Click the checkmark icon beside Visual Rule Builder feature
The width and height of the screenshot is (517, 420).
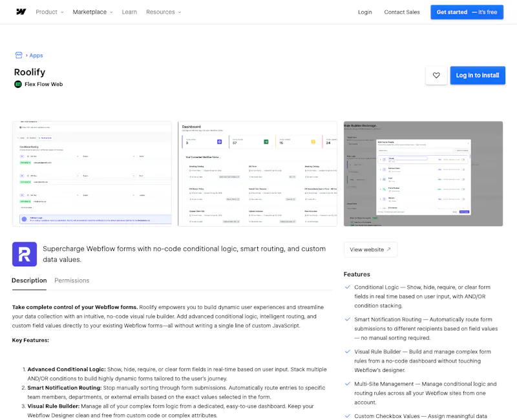pyautogui.click(x=348, y=352)
